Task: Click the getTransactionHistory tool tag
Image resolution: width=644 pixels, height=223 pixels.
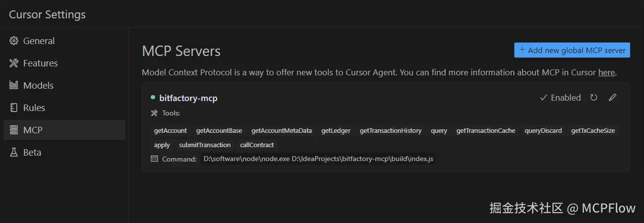Action: pyautogui.click(x=391, y=131)
